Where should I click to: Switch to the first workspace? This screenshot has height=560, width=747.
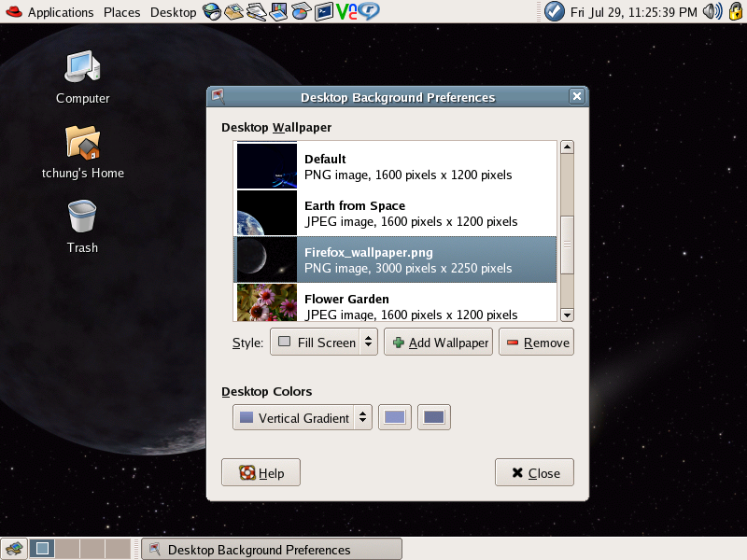click(x=42, y=549)
